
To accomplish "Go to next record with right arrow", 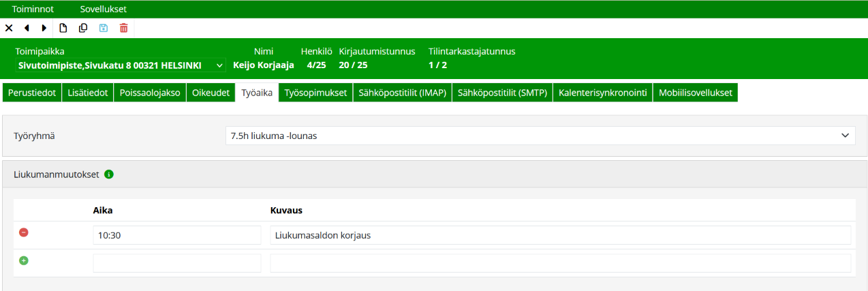I will pyautogui.click(x=44, y=28).
